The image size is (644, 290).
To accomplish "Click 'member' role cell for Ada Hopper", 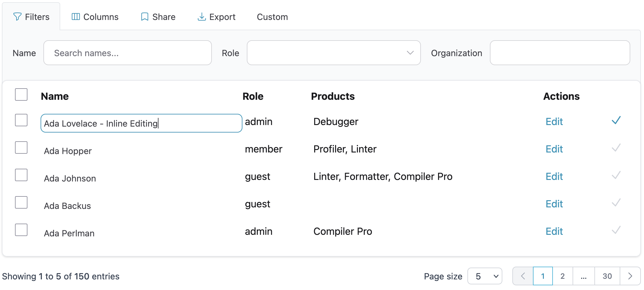I will [x=264, y=149].
